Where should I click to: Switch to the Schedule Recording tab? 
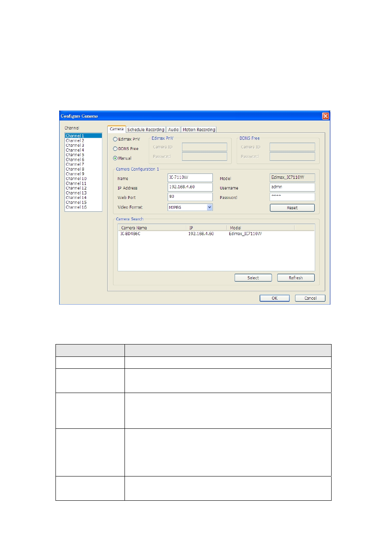click(x=145, y=129)
